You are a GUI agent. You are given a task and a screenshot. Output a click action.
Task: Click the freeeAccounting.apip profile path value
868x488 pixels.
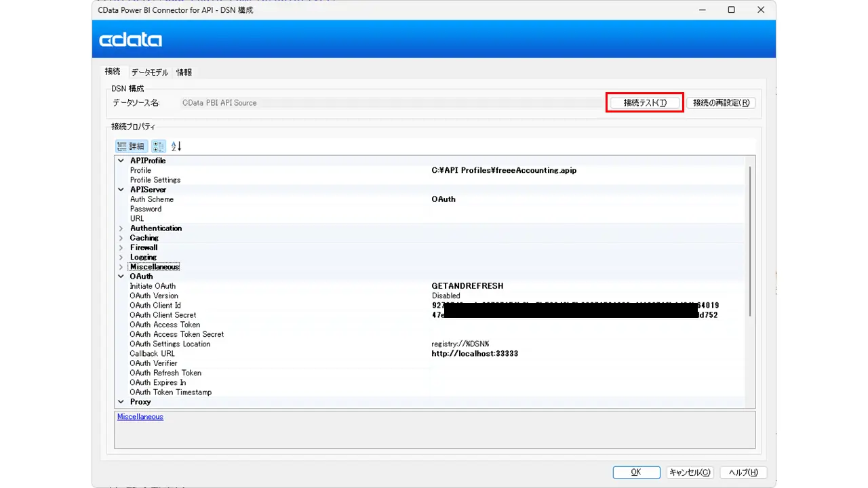504,171
